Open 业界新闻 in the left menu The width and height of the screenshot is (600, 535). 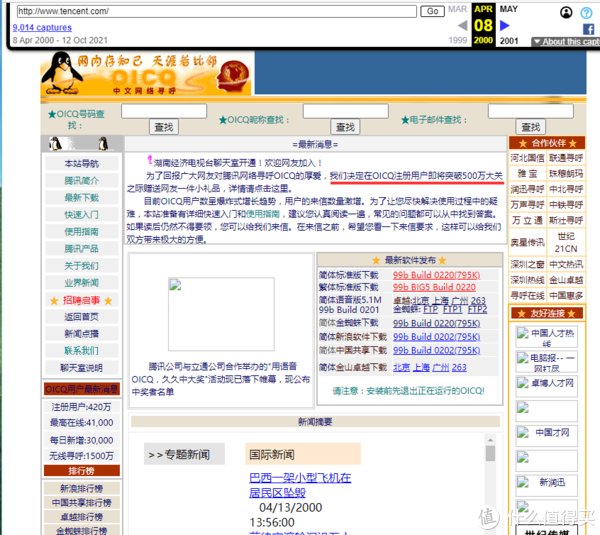[82, 283]
